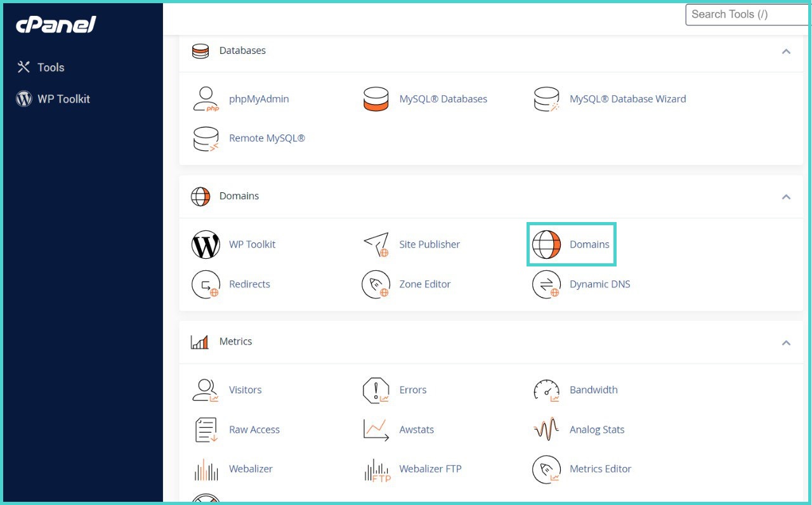
Task: Focus the Search Tools field
Action: pos(749,15)
